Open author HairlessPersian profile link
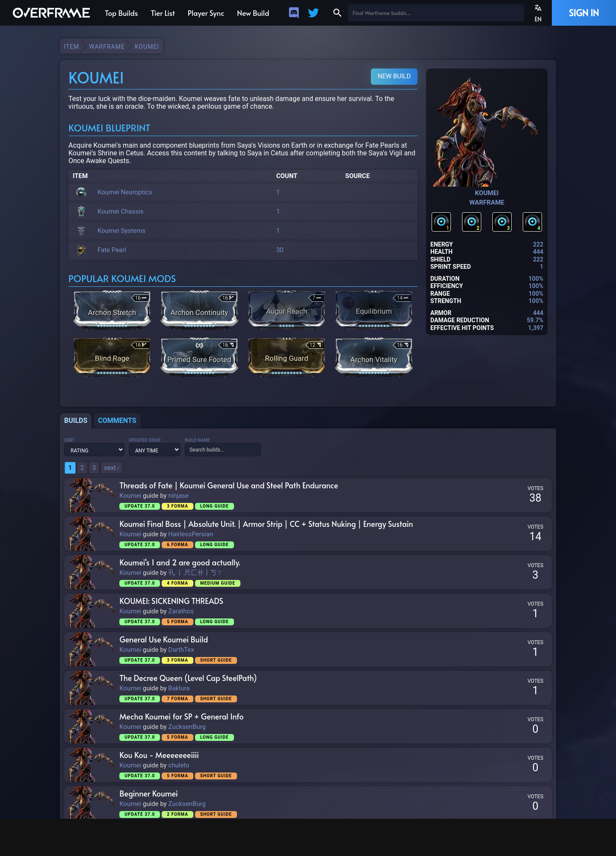The width and height of the screenshot is (616, 856). 191,534
